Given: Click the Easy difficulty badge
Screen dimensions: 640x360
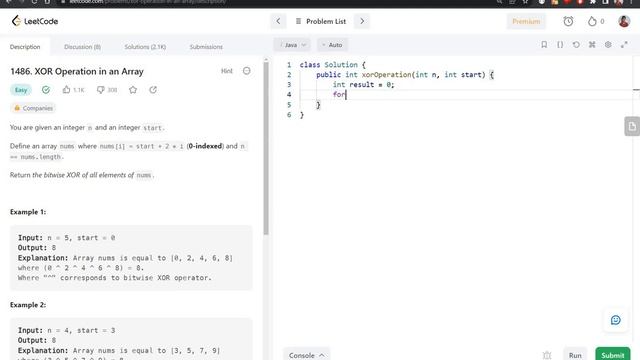Looking at the screenshot, I should coord(21,90).
